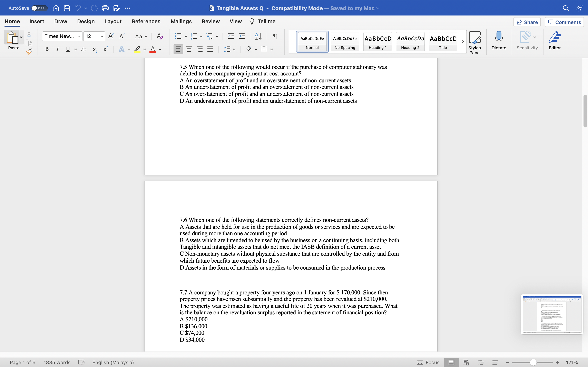The image size is (588, 367).
Task: Click Clear All Formatting icon
Action: tap(160, 36)
